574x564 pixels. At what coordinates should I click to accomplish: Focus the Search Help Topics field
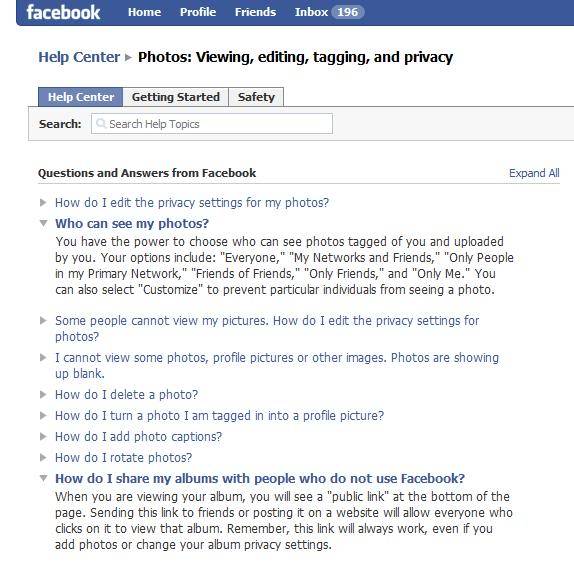point(212,124)
